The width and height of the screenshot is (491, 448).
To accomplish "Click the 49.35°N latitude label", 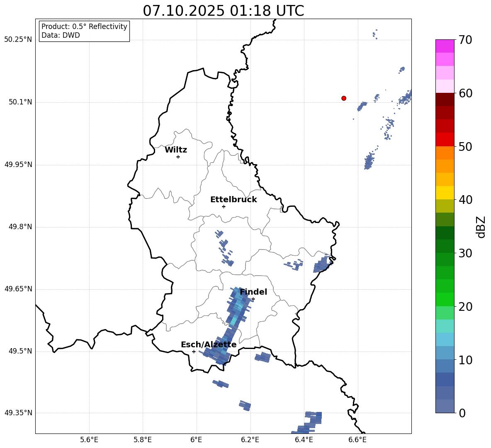I will [18, 413].
